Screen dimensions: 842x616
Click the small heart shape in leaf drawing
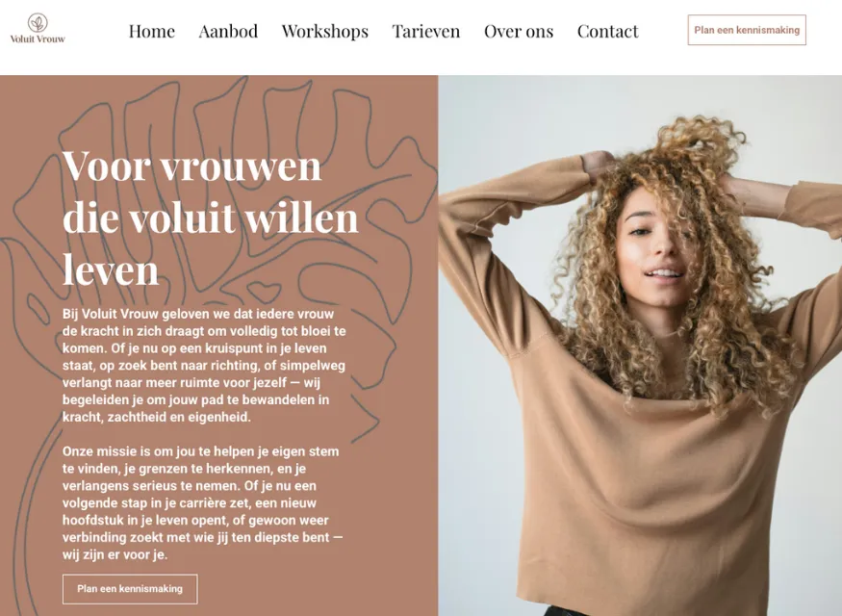[263, 291]
